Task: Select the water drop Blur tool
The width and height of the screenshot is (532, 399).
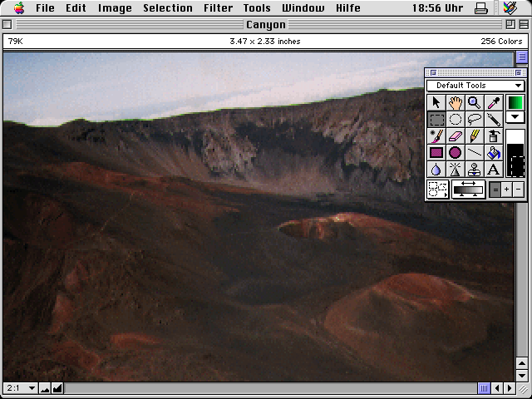Action: pos(436,170)
